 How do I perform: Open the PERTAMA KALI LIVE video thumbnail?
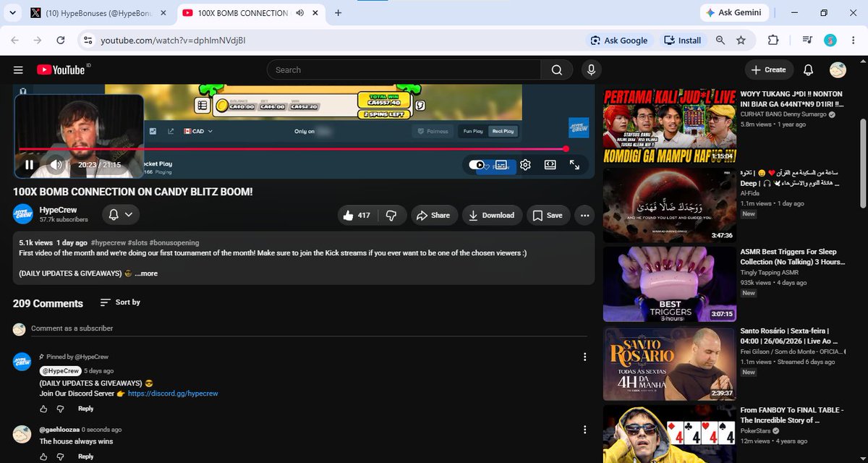pos(669,124)
